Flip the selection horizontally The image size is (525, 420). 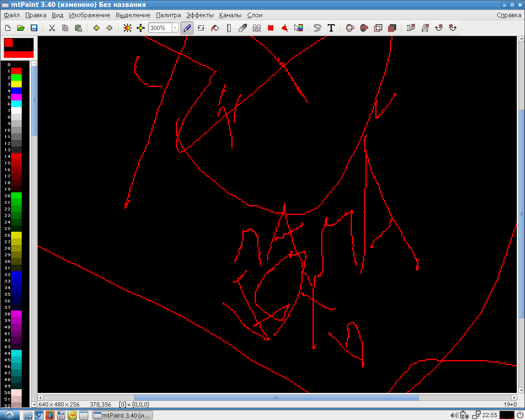[x=425, y=28]
